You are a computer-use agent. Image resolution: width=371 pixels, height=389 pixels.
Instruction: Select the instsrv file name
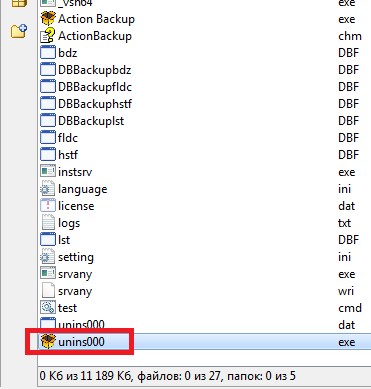(x=75, y=172)
